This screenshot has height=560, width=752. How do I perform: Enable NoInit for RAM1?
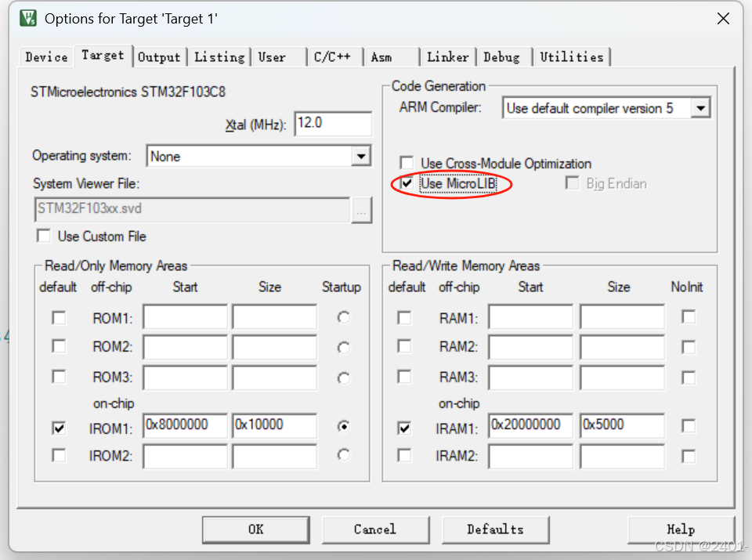(689, 317)
